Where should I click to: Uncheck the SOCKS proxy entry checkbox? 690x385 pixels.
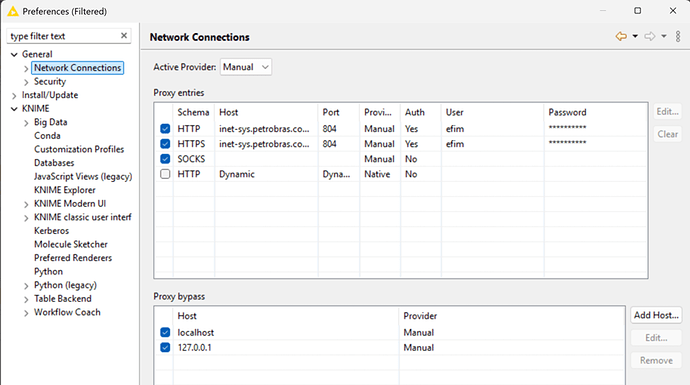point(165,159)
